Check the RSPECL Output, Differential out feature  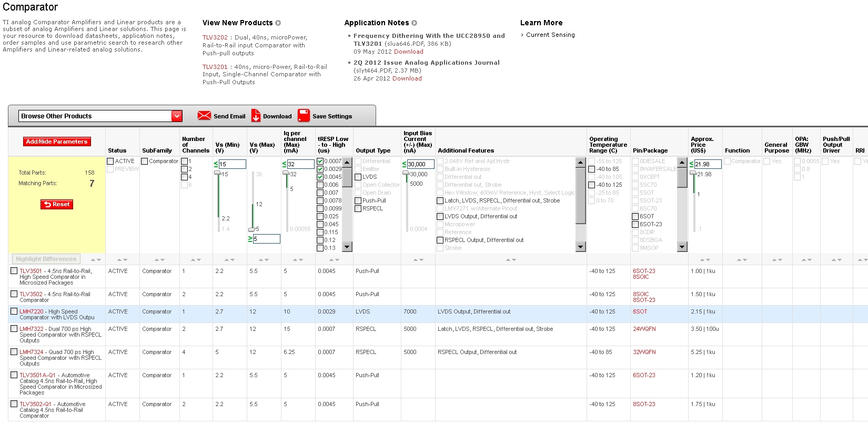click(440, 240)
